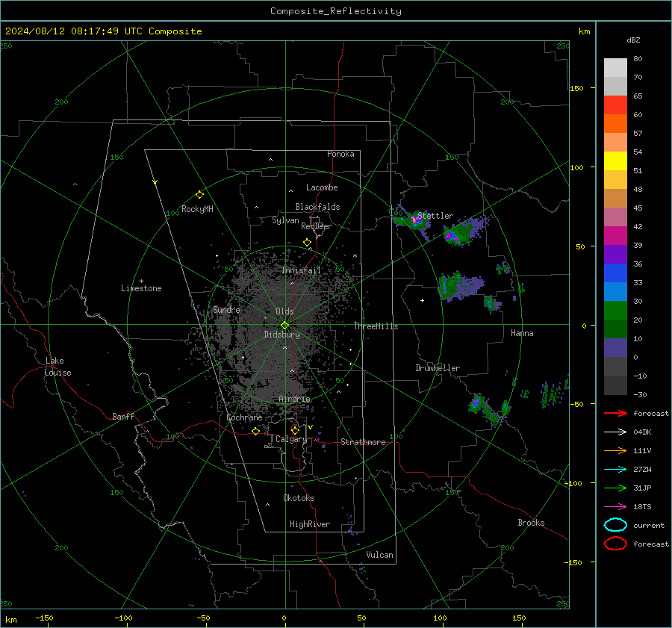672x628 pixels.
Task: Select the slate 10-0 dBZ swatch
Action: 615,348
